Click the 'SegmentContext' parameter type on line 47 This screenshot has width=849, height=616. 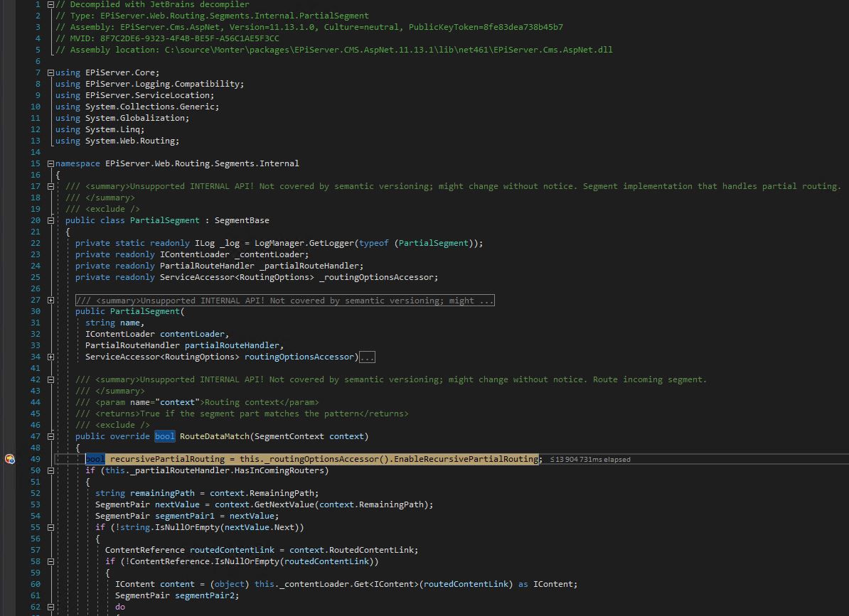click(x=289, y=436)
